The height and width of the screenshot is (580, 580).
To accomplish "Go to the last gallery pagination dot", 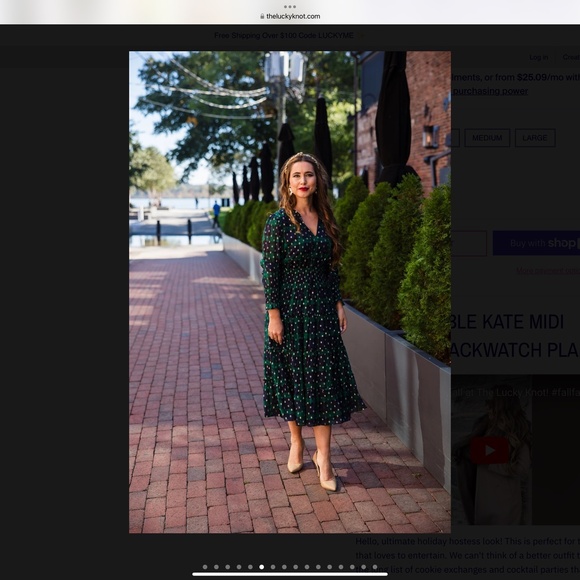I will coord(375,567).
